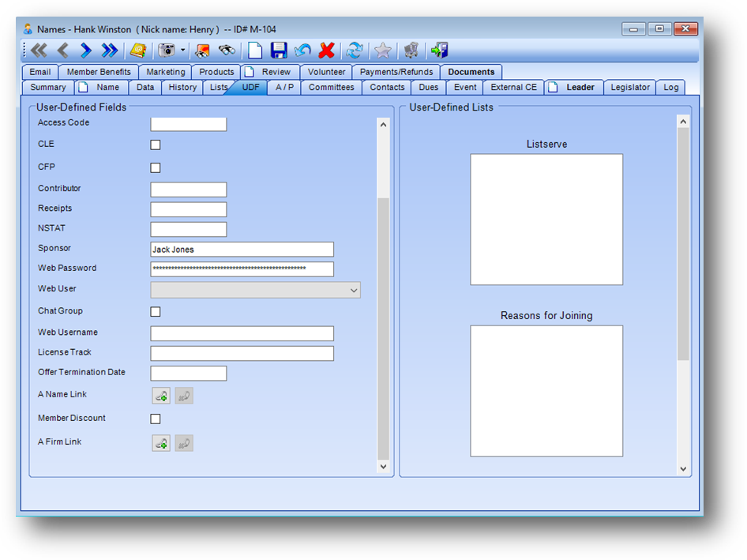
Task: Delete record with red X icon
Action: [327, 50]
